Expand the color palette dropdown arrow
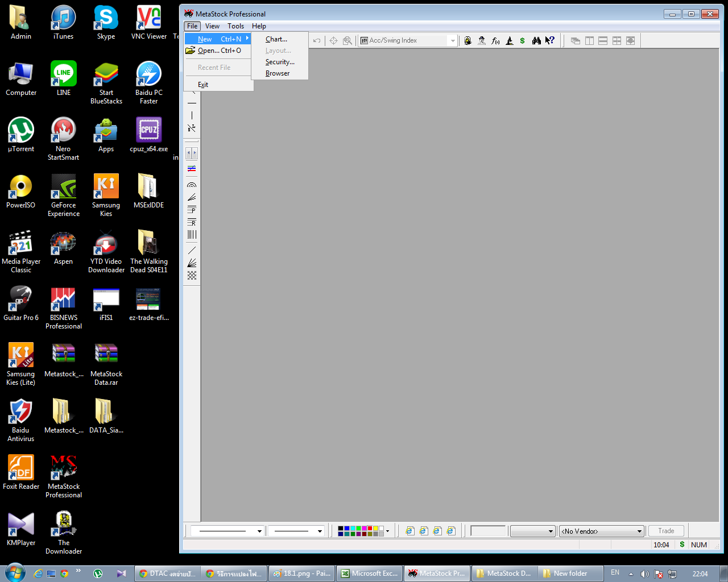 click(x=388, y=531)
